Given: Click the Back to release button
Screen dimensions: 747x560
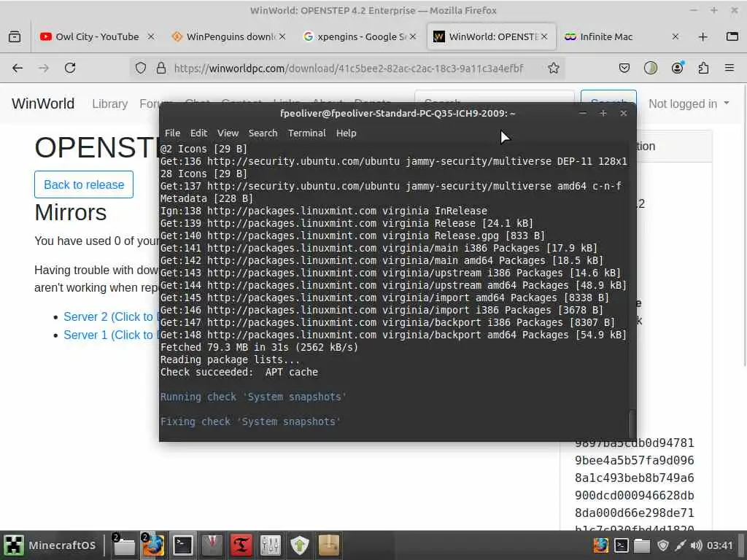Looking at the screenshot, I should pyautogui.click(x=84, y=184).
